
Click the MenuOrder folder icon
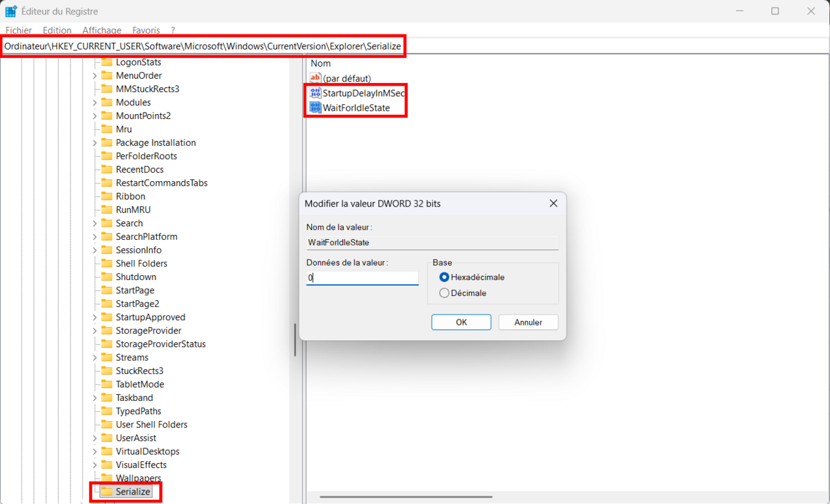(106, 75)
